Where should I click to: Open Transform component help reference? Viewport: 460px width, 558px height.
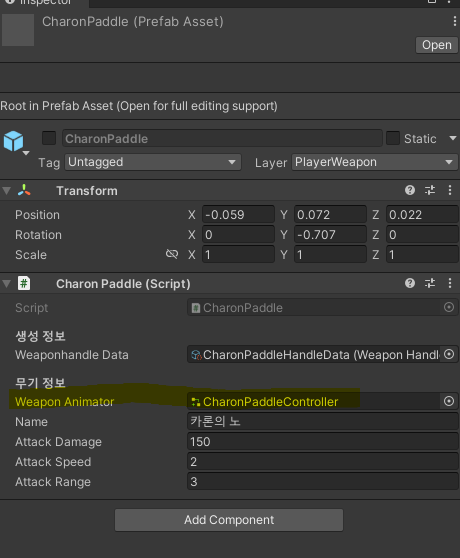tap(410, 190)
